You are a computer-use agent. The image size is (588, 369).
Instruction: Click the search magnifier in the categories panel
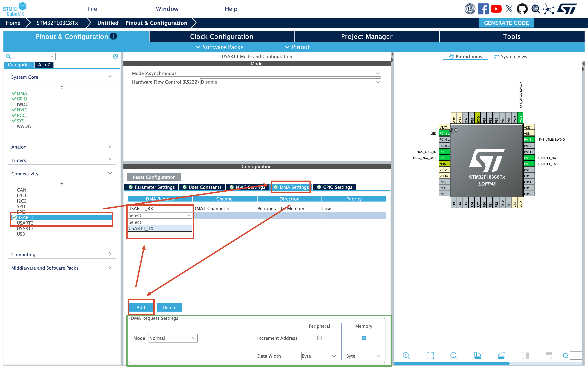coord(8,57)
